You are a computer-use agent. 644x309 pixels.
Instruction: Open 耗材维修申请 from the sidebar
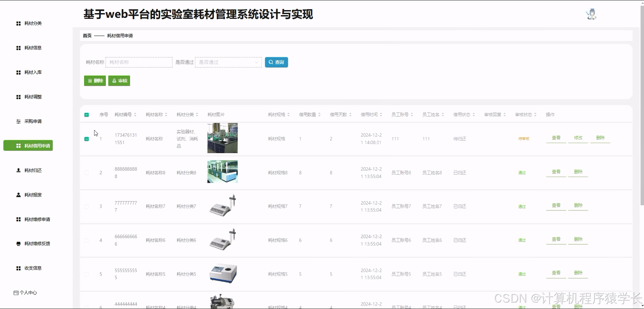(x=36, y=219)
